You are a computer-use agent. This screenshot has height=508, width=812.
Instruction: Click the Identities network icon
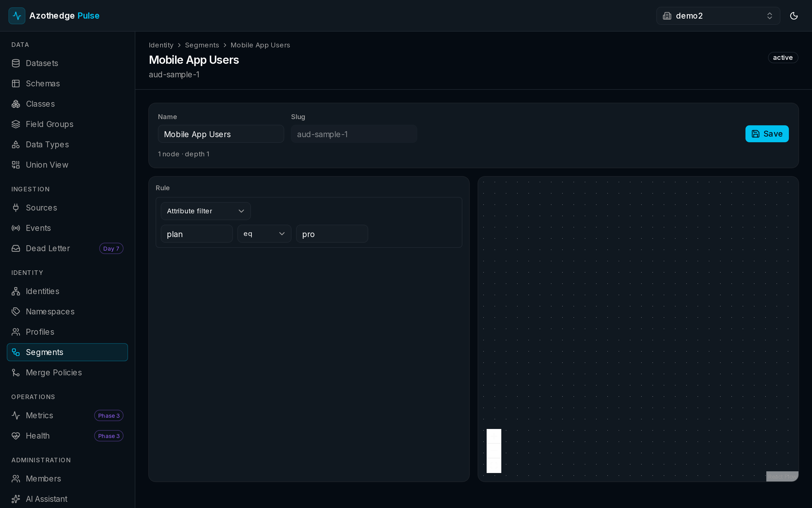(x=16, y=291)
